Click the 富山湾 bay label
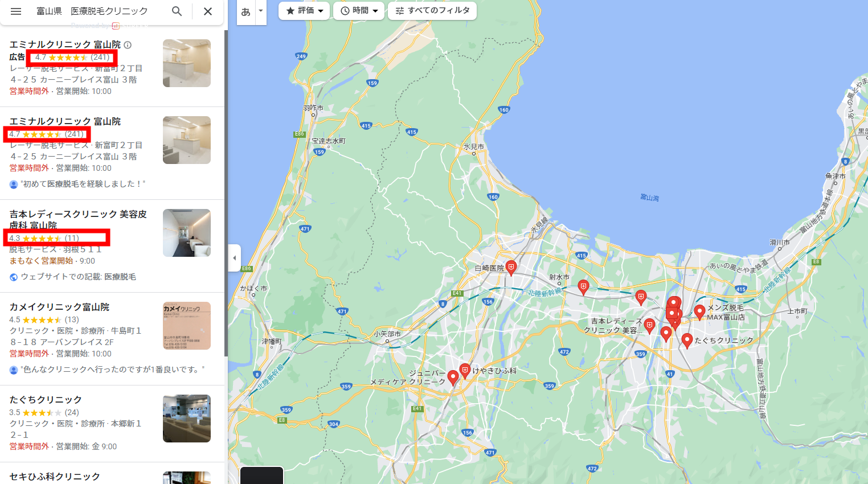The width and height of the screenshot is (868, 484). [649, 198]
